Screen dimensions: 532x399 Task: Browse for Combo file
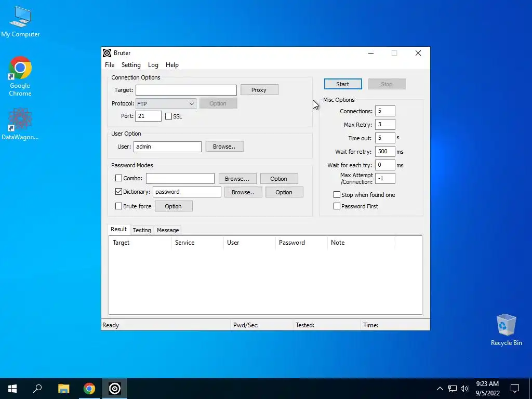pos(237,179)
